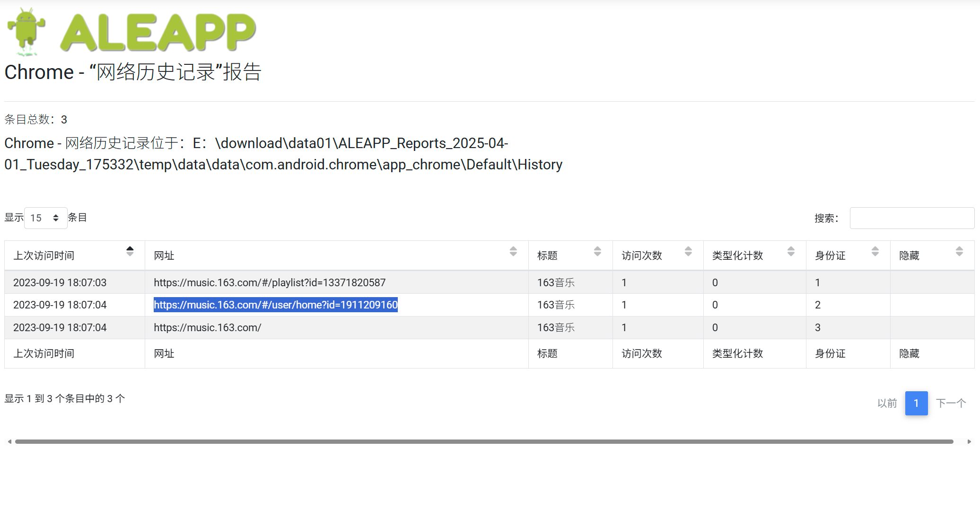The height and width of the screenshot is (510, 980).
Task: Click the horizontal scrollbar track
Action: 484,441
